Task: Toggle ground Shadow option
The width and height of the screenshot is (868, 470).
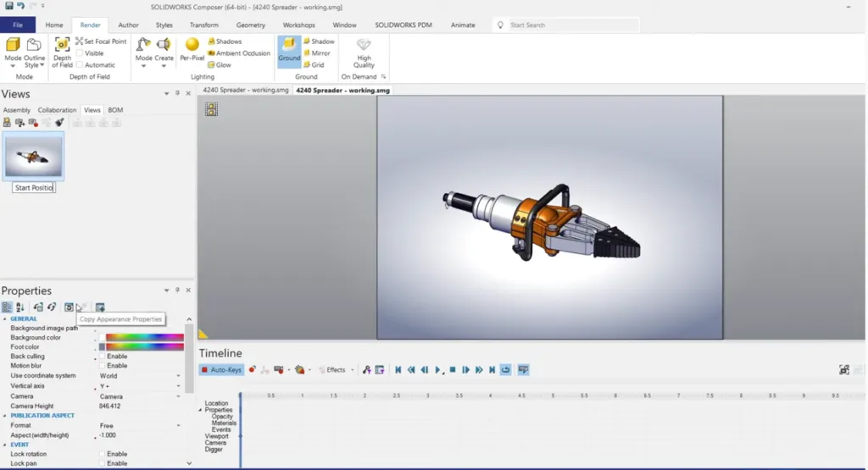Action: point(319,41)
